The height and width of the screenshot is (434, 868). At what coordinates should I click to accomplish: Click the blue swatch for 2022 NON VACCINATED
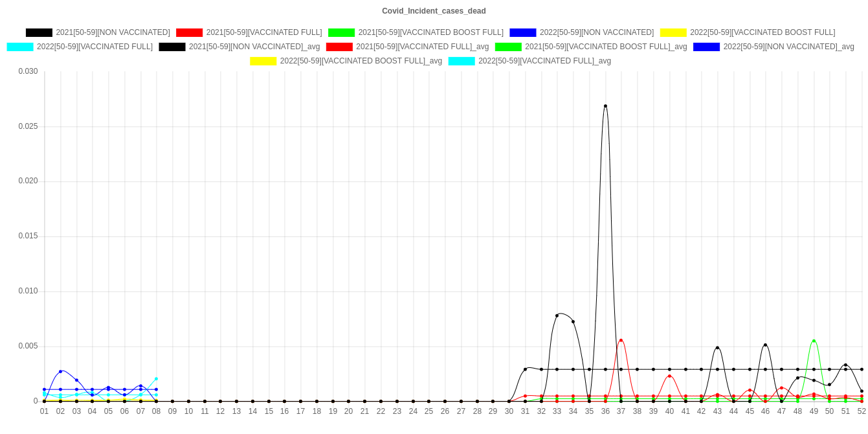[522, 32]
